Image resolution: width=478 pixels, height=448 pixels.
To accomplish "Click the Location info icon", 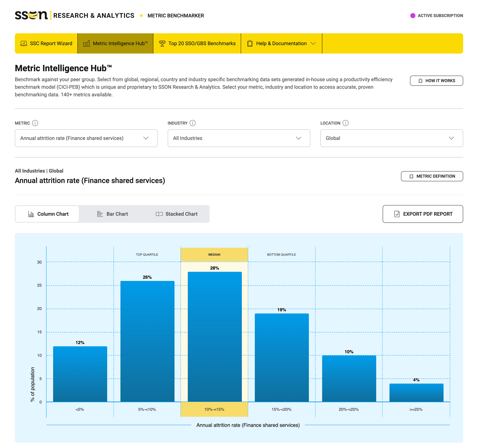I will (x=345, y=123).
